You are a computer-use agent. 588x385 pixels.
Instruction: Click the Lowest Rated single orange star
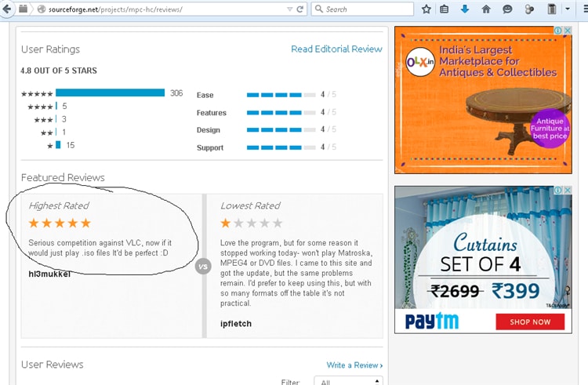coord(225,223)
